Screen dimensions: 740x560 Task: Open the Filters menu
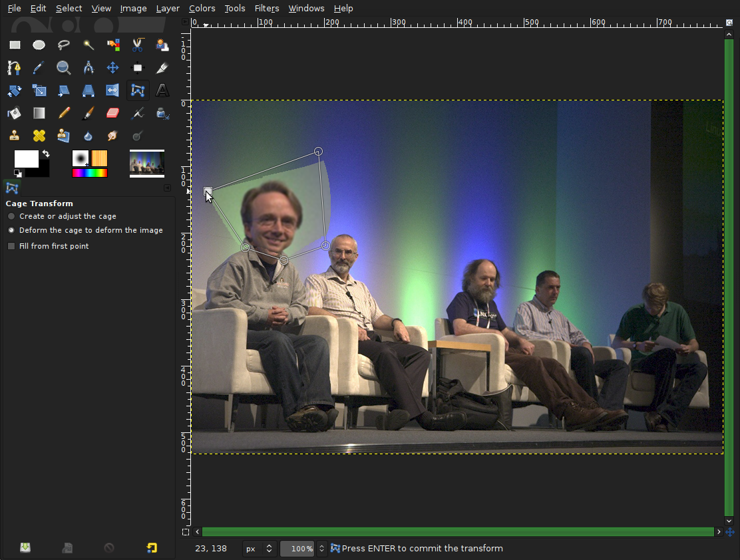pyautogui.click(x=267, y=8)
